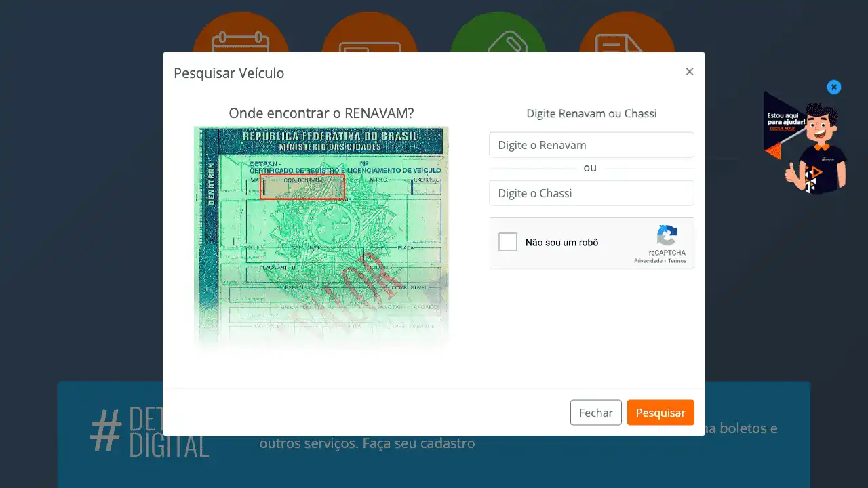Check the 'Não sou um robô' box
The image size is (868, 488).
click(x=508, y=242)
